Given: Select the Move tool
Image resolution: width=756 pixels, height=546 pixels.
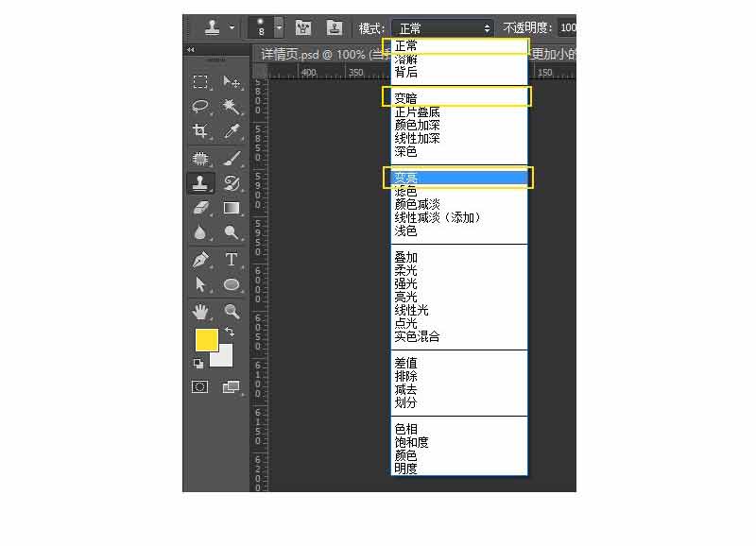Looking at the screenshot, I should [231, 82].
